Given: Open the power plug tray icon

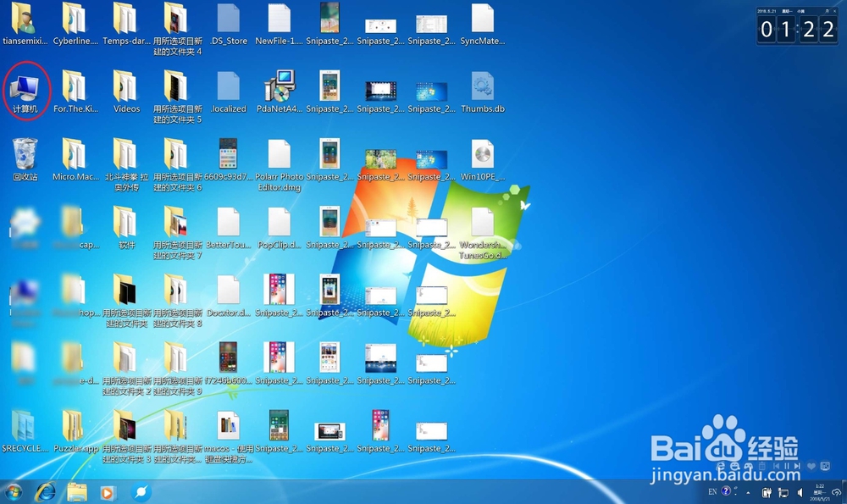Looking at the screenshot, I should coord(766,493).
